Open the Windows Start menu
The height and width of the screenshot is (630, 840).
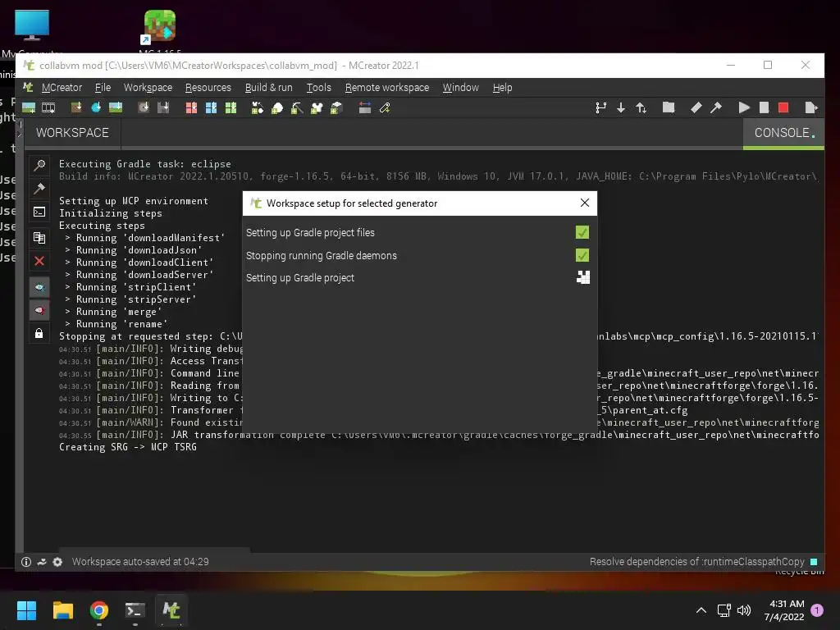tap(26, 610)
